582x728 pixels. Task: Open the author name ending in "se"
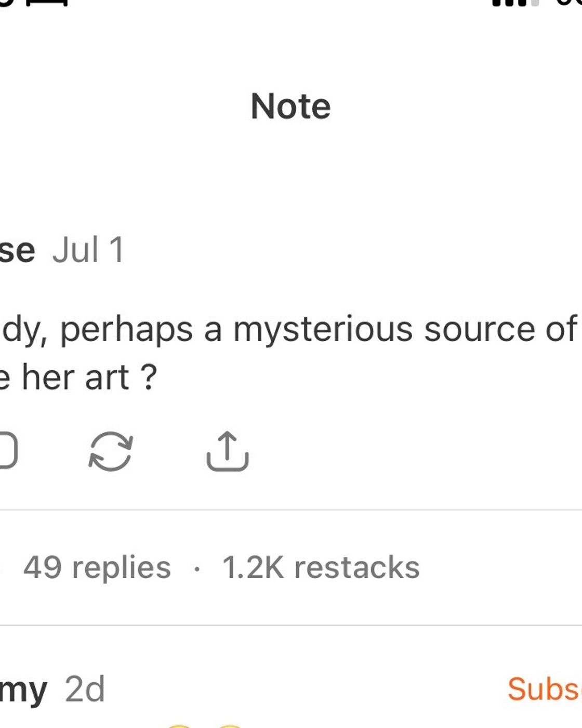pyautogui.click(x=17, y=250)
